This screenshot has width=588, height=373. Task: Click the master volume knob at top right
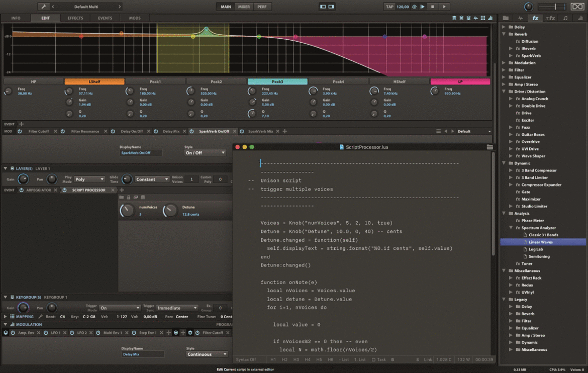pyautogui.click(x=528, y=7)
